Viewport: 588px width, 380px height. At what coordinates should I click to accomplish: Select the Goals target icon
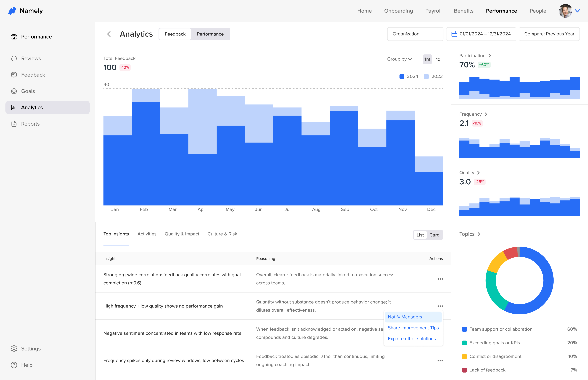pyautogui.click(x=14, y=91)
